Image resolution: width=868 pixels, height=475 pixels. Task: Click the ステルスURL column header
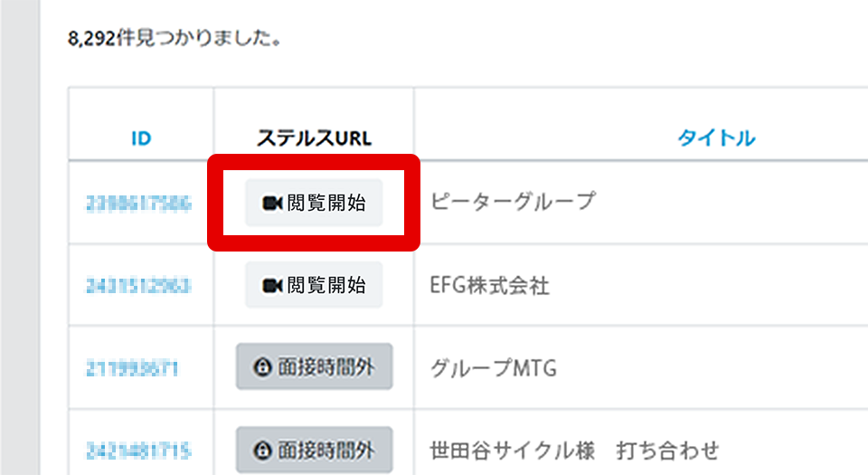(x=314, y=138)
